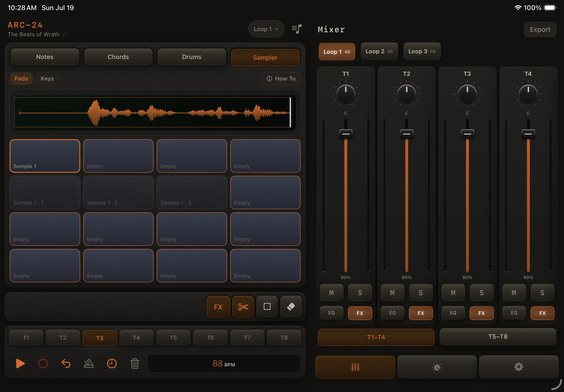Click the Export button
564x392 pixels.
click(540, 29)
